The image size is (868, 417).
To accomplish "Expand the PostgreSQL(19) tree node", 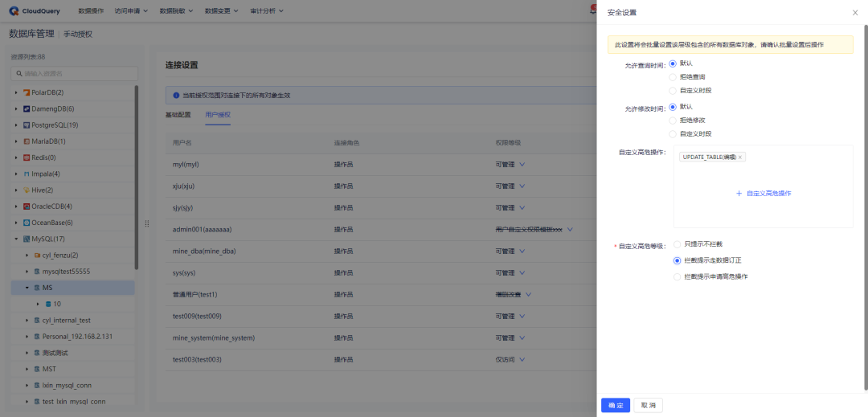I will (x=16, y=125).
